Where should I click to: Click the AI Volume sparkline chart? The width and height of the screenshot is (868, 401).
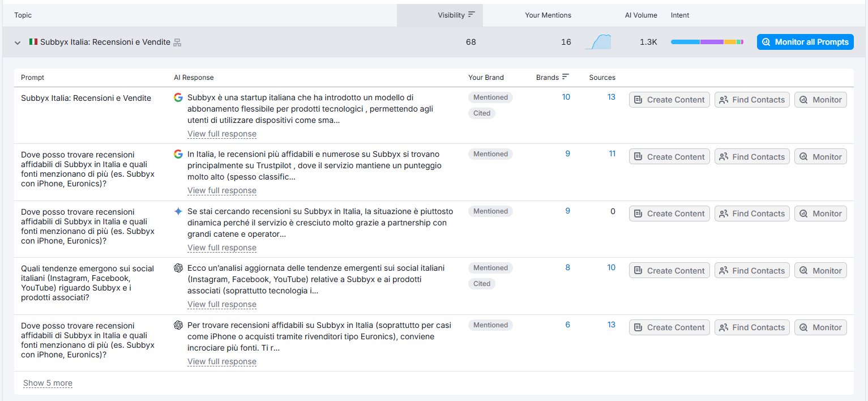598,42
